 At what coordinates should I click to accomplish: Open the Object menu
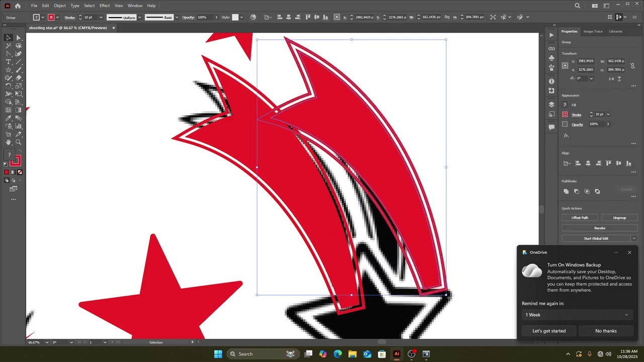[x=60, y=6]
